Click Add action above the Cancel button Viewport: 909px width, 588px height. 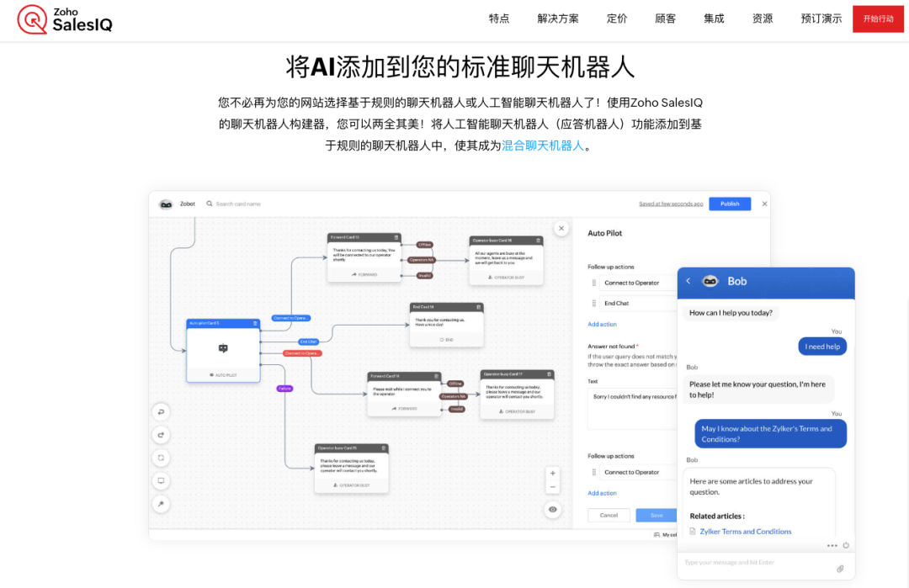(x=603, y=493)
